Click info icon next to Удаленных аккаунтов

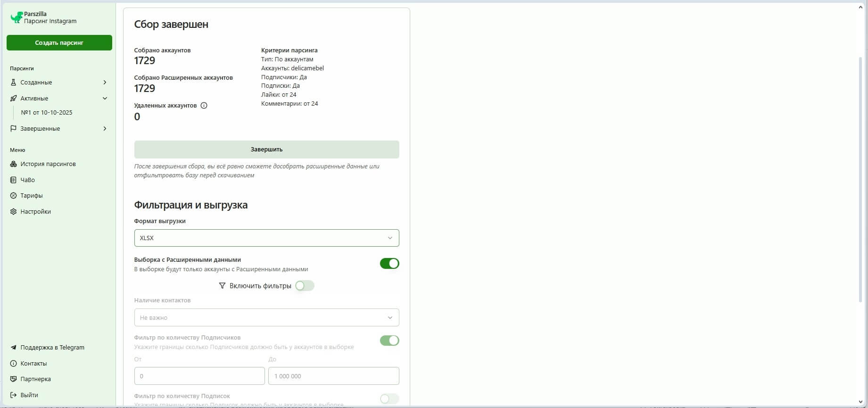pyautogui.click(x=204, y=105)
